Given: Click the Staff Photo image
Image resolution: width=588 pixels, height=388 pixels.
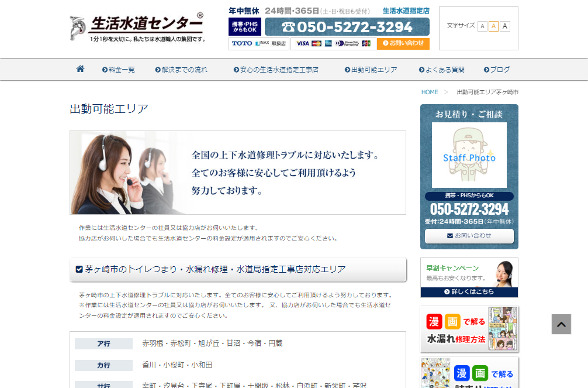Looking at the screenshot, I should (x=469, y=155).
